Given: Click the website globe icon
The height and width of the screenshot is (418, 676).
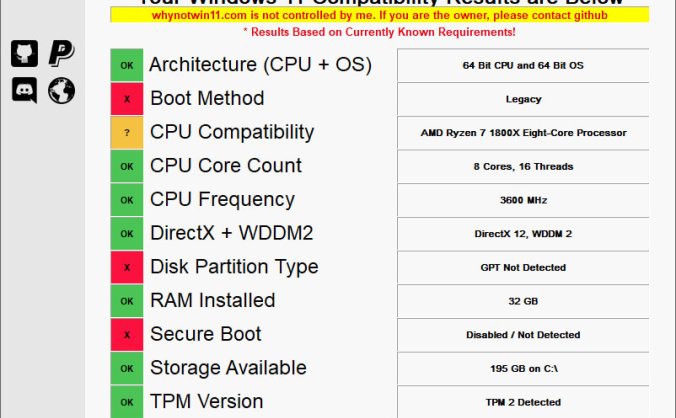Looking at the screenshot, I should point(61,91).
